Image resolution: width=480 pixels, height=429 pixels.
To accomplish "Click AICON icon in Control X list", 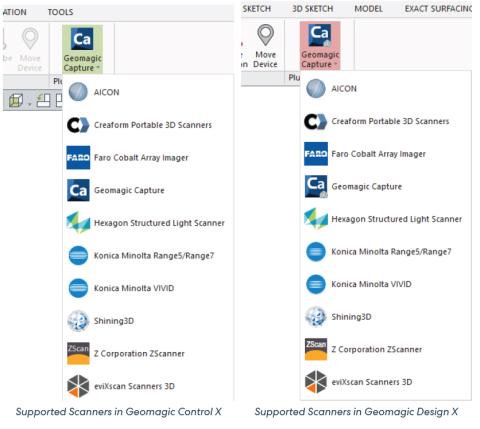I will (x=78, y=92).
